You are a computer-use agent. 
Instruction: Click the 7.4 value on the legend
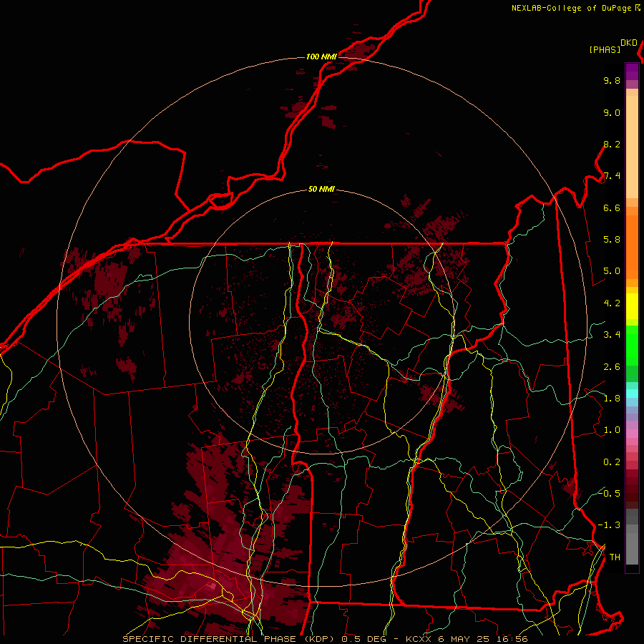coord(612,176)
